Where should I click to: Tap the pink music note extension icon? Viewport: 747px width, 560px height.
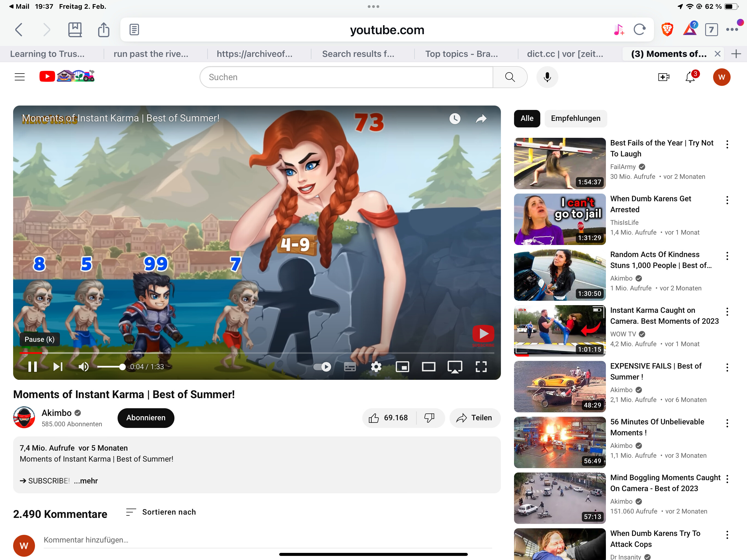tap(619, 30)
